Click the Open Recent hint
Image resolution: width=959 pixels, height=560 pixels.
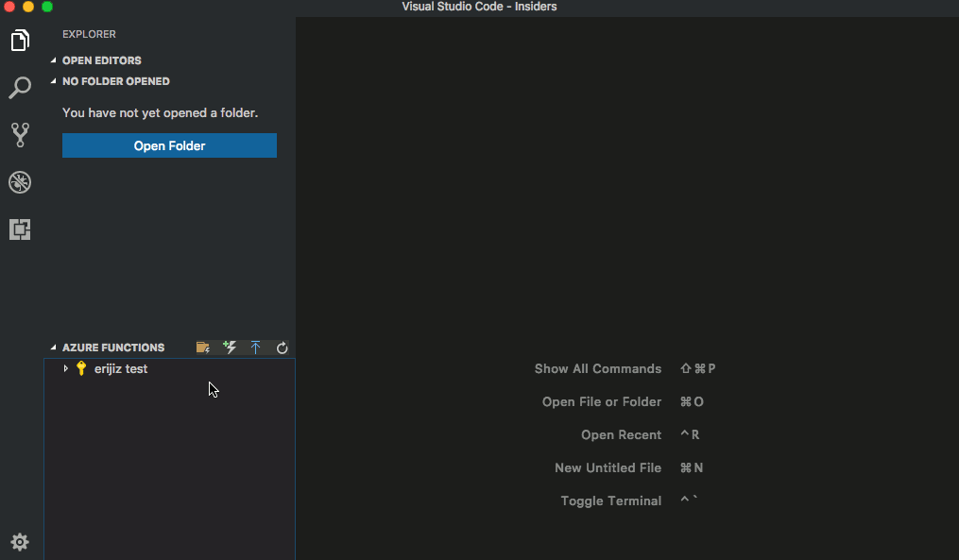click(x=621, y=434)
